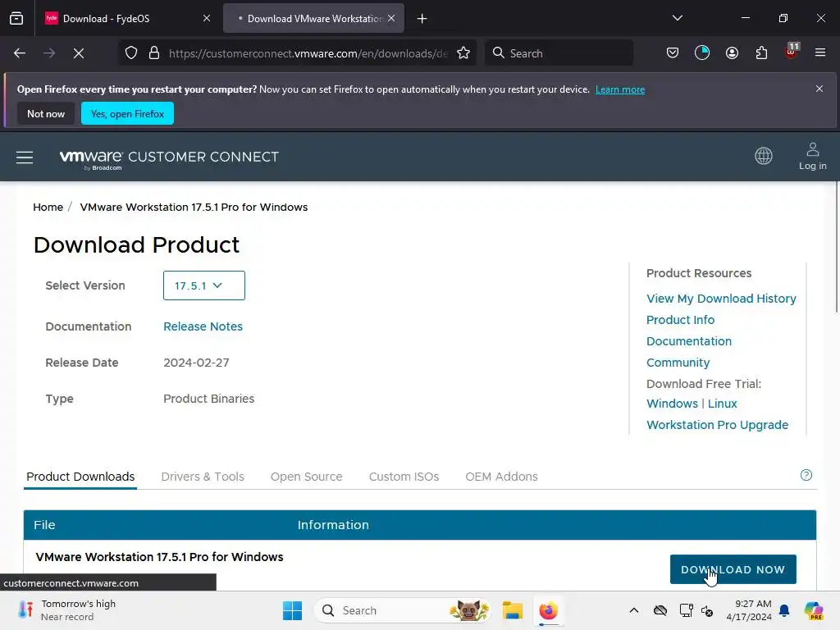The image size is (840, 630).
Task: Click the release date 2024-02-27 text
Action: pyautogui.click(x=196, y=363)
